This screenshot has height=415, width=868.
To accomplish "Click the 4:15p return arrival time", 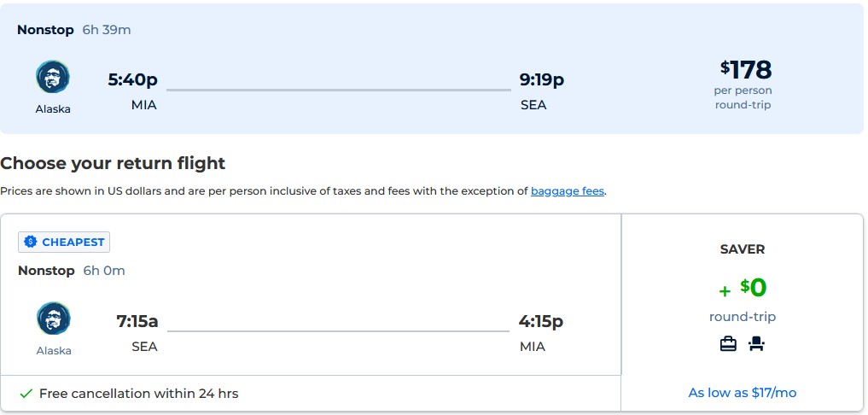I will tap(541, 322).
